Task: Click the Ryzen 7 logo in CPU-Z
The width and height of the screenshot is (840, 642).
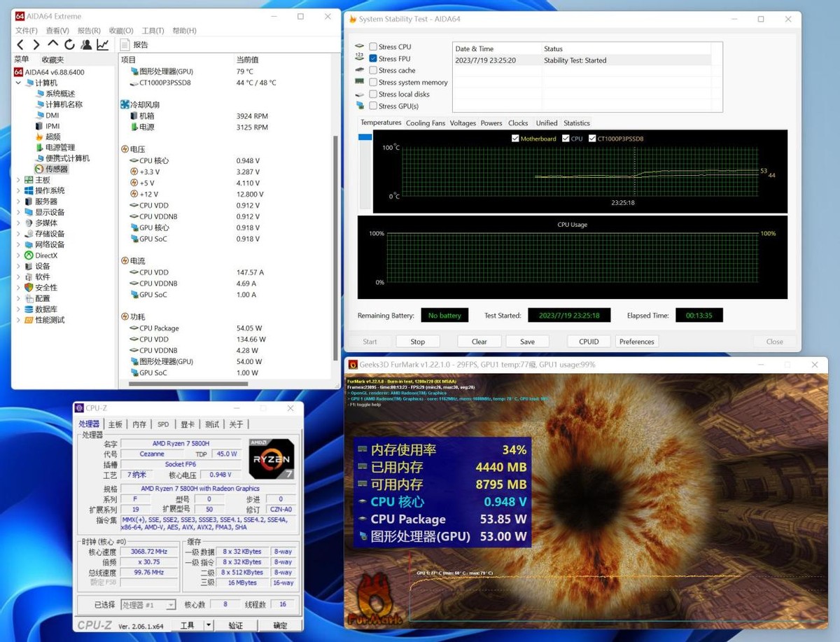Action: (x=271, y=459)
